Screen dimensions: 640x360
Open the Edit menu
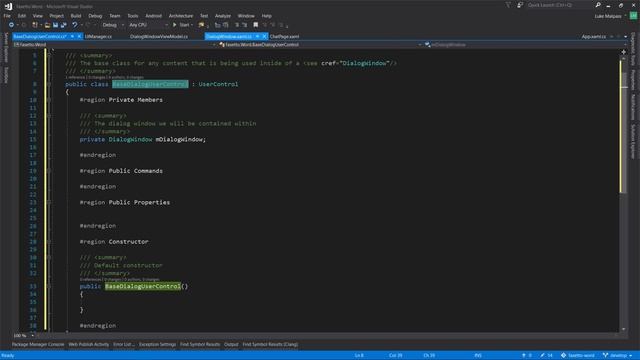coord(22,16)
